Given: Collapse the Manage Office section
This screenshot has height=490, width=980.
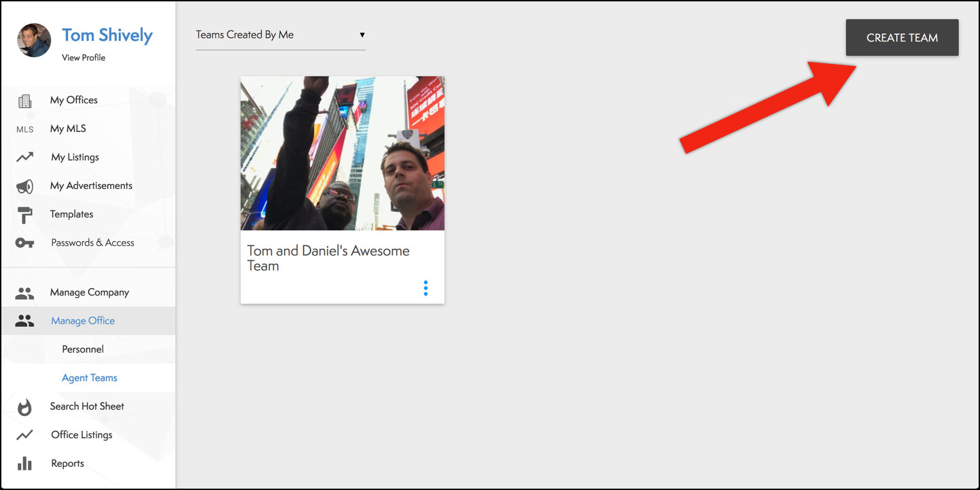Looking at the screenshot, I should point(83,321).
